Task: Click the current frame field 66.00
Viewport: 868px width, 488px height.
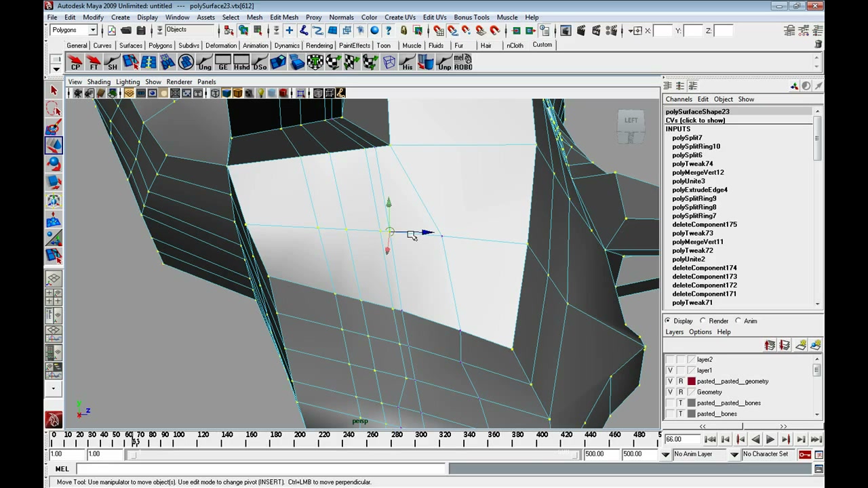Action: pyautogui.click(x=682, y=439)
